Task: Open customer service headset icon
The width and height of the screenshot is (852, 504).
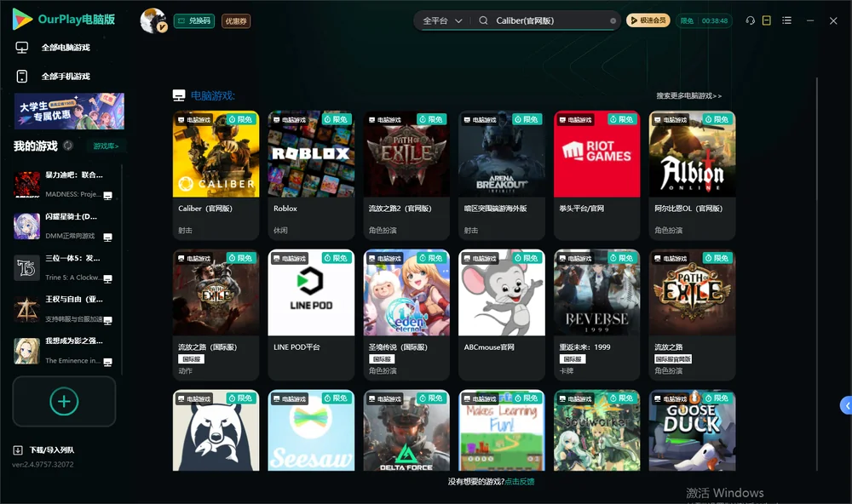Action: [x=750, y=20]
